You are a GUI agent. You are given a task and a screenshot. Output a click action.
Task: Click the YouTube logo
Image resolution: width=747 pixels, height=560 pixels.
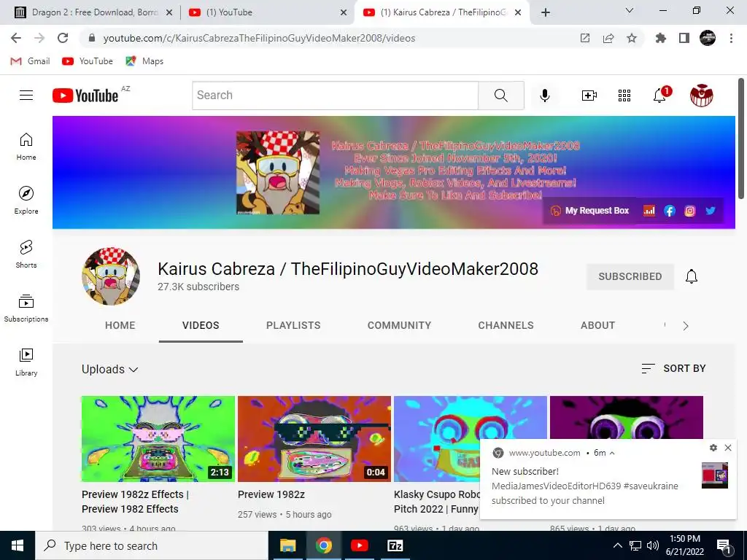(85, 96)
